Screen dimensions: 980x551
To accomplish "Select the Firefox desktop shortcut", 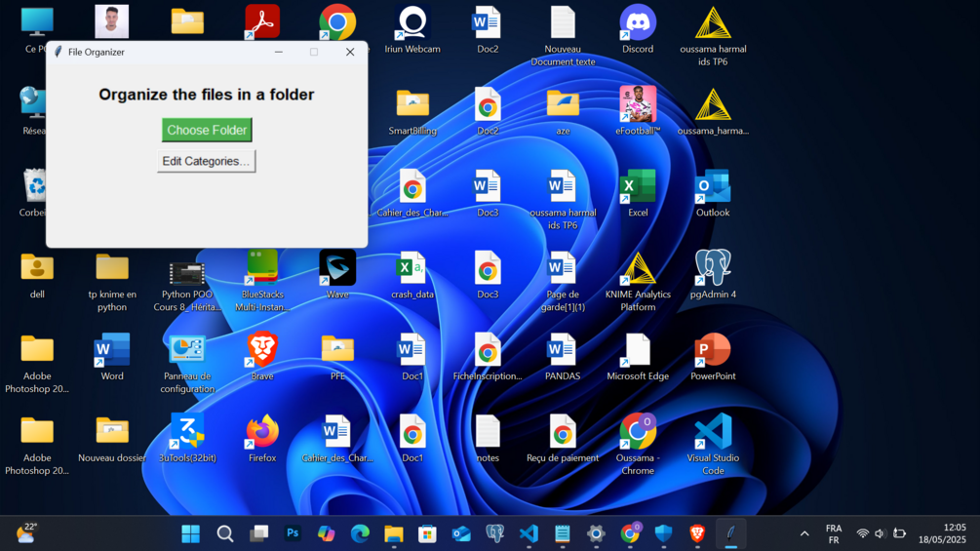I will (262, 439).
